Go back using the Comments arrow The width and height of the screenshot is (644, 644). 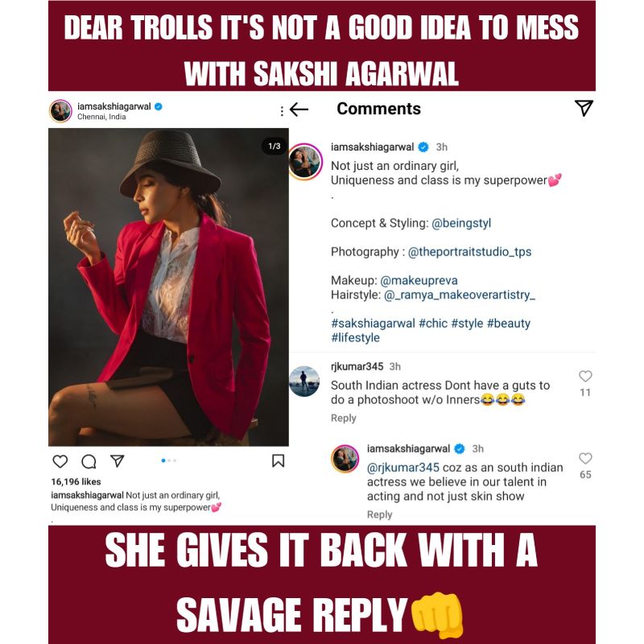click(299, 109)
